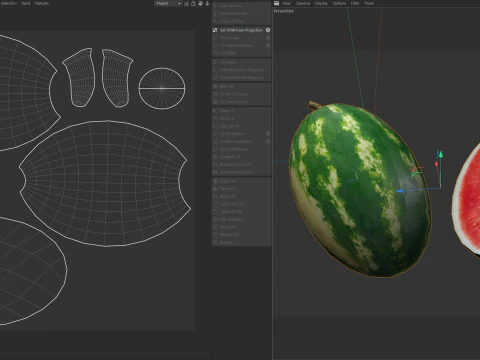
Task: Choose UV Weld command
Action: point(241,53)
